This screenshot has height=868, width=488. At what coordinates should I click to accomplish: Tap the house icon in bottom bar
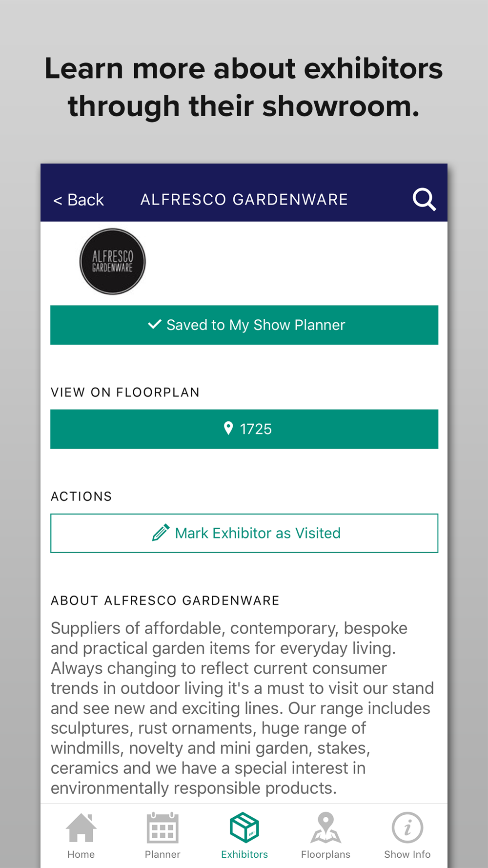click(x=81, y=828)
